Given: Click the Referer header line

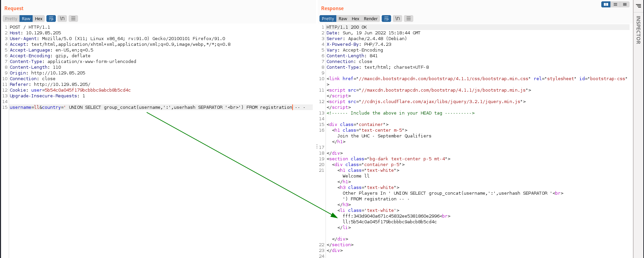Looking at the screenshot, I should click(x=50, y=85).
